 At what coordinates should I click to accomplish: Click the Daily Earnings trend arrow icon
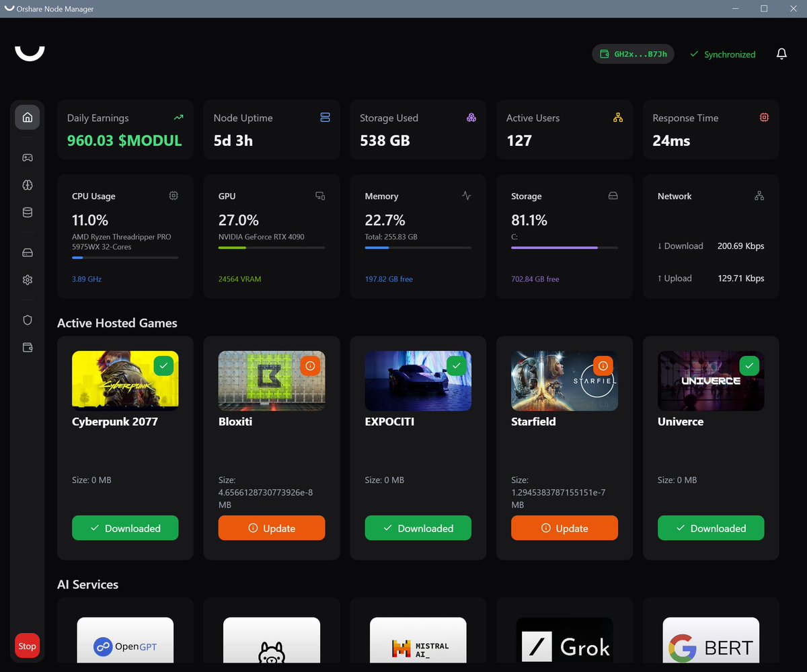(178, 117)
